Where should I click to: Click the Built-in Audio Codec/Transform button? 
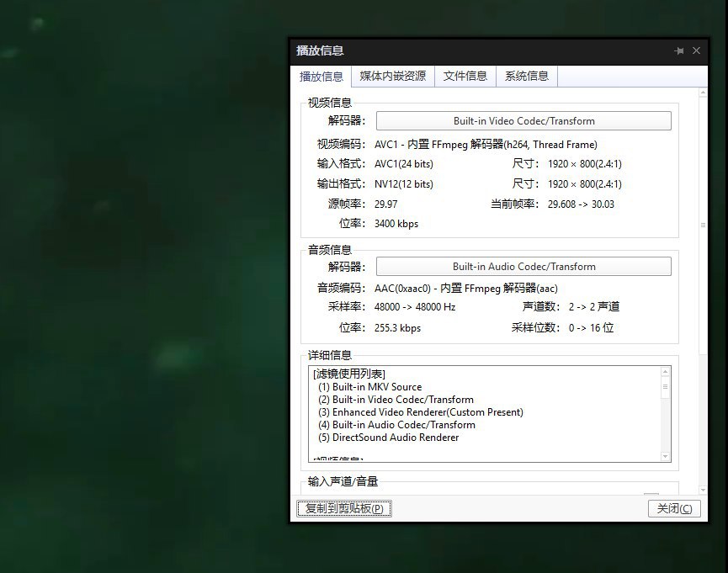click(523, 267)
